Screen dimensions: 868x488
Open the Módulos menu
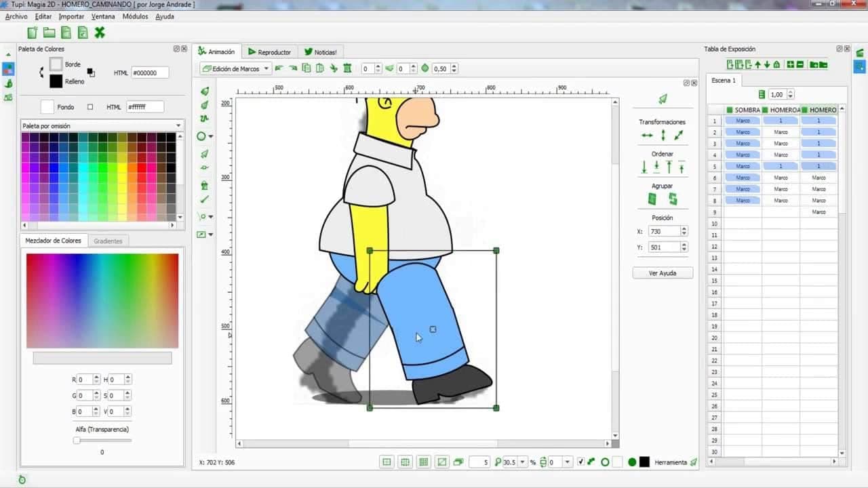point(135,16)
